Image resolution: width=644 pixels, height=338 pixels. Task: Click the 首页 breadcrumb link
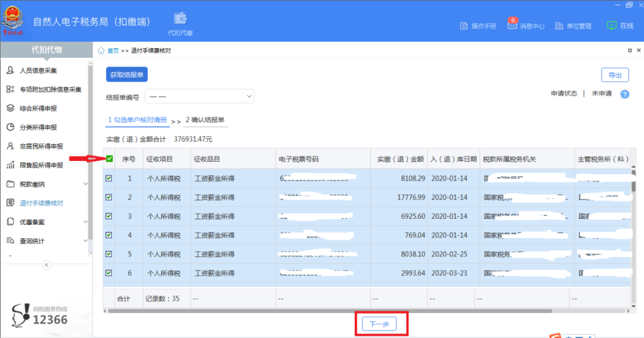[113, 51]
